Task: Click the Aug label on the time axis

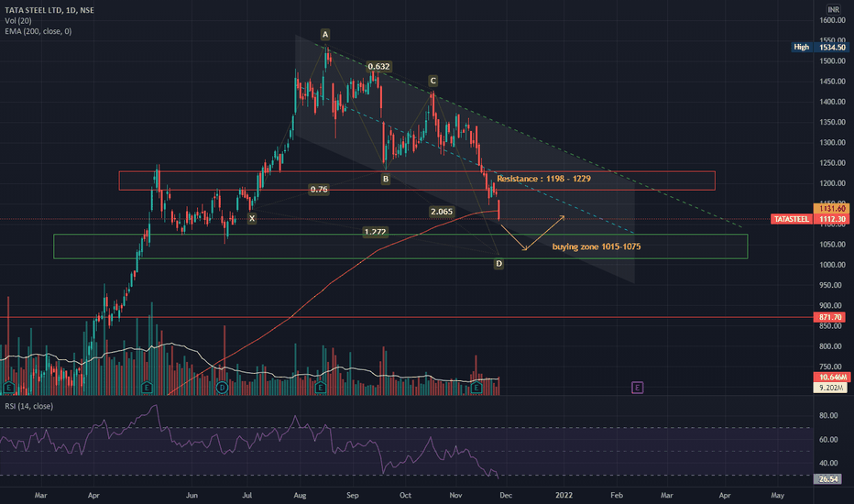Action: pos(300,495)
